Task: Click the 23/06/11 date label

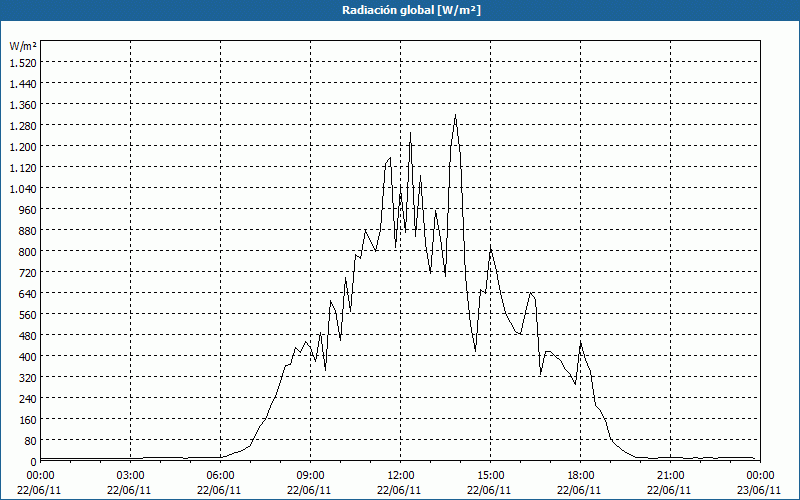Action: tap(760, 490)
